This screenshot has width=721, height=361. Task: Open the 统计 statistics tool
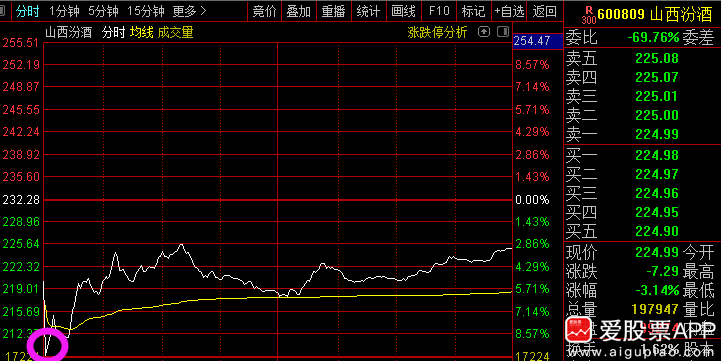[368, 11]
